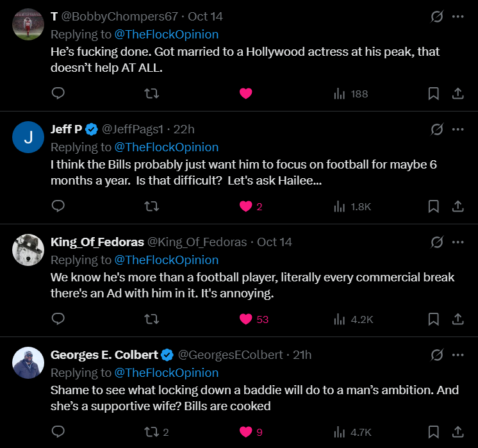Bookmark King_Of_Fedoras tweet
This screenshot has height=448, width=478.
pyautogui.click(x=434, y=319)
